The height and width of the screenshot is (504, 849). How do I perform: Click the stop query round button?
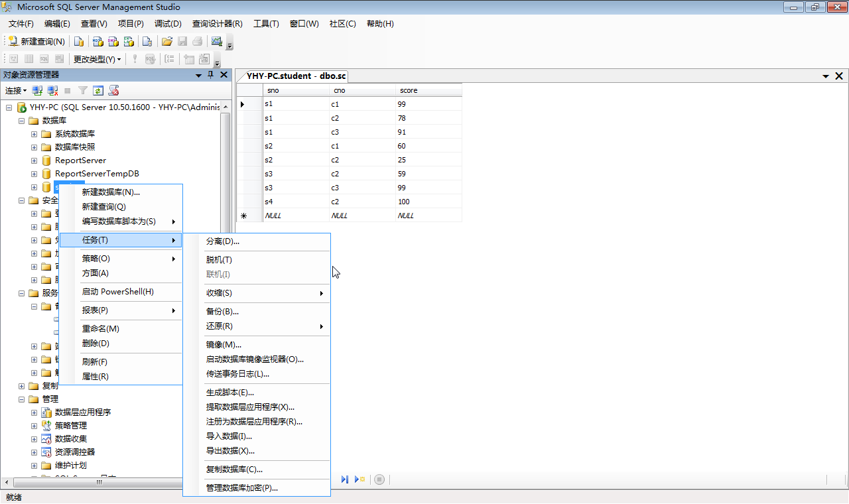pos(379,479)
